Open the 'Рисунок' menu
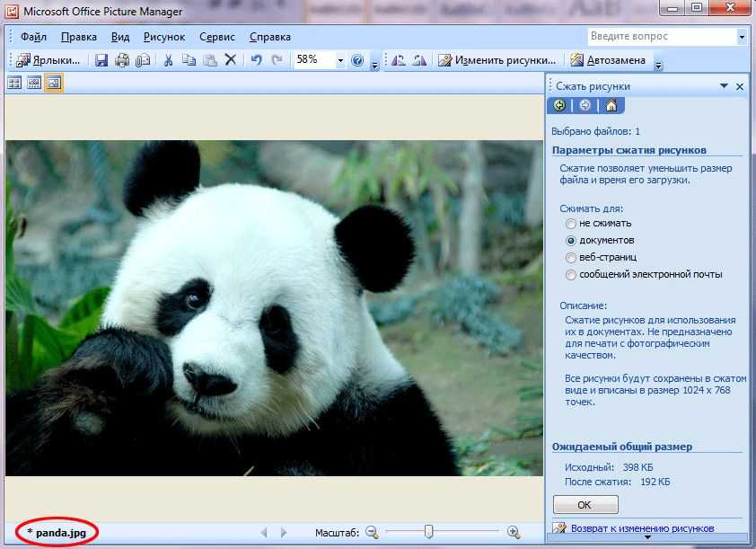The width and height of the screenshot is (756, 549). [164, 37]
